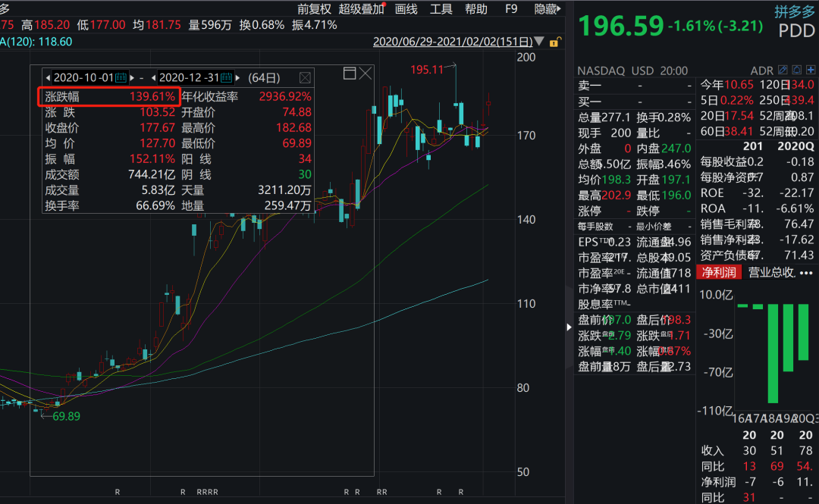819x504 pixels.
Task: Click 隐藏 to hide the side panel
Action: pyautogui.click(x=547, y=9)
